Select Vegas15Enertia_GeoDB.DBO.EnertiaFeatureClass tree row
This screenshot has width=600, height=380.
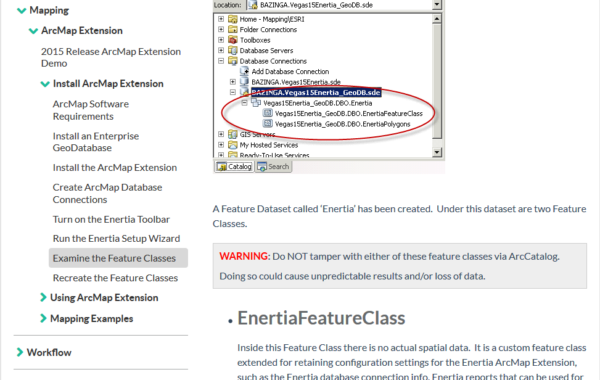(349, 113)
